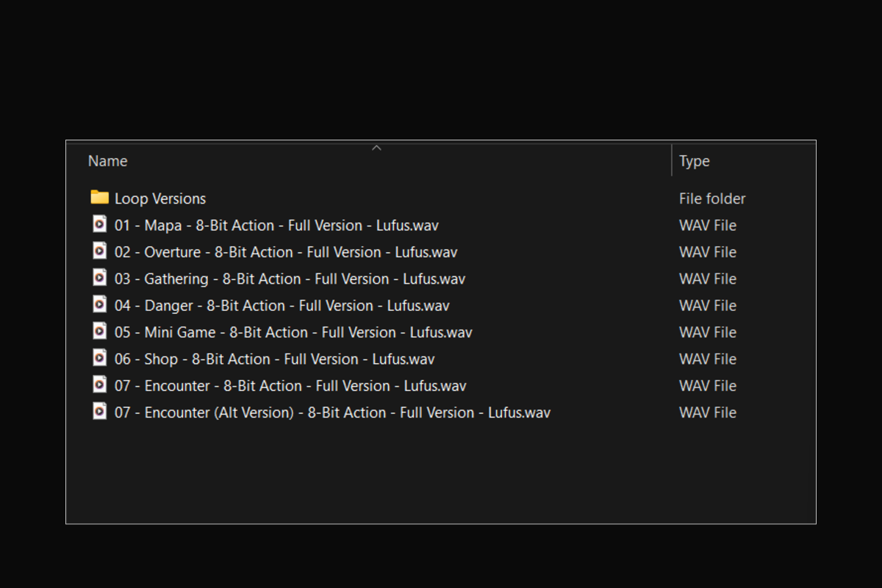
Task: Click the column divider between Name and Type
Action: (672, 160)
